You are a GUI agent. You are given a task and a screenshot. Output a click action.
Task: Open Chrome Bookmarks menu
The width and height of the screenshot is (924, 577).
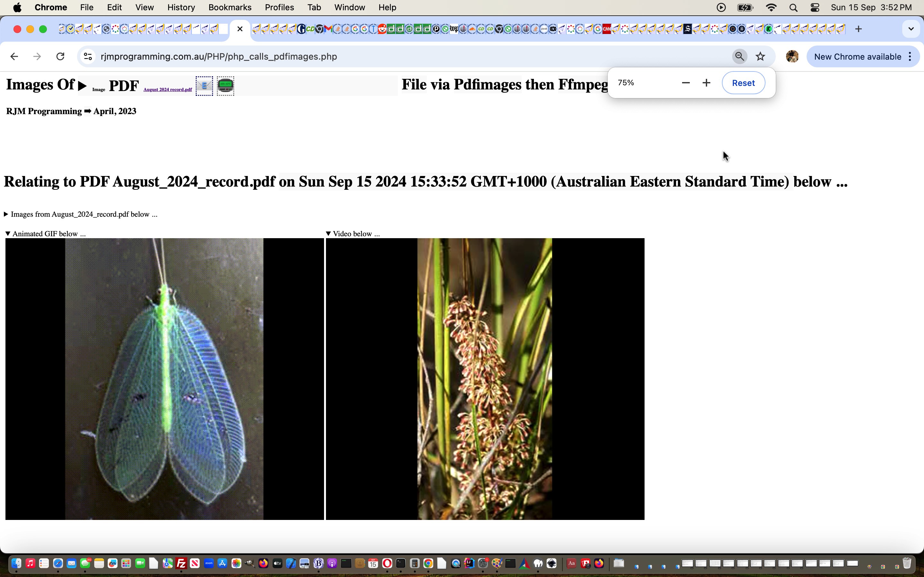229,7
